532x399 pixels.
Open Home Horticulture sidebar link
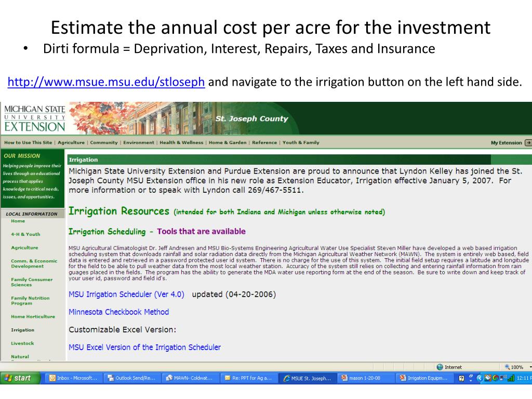(x=33, y=316)
